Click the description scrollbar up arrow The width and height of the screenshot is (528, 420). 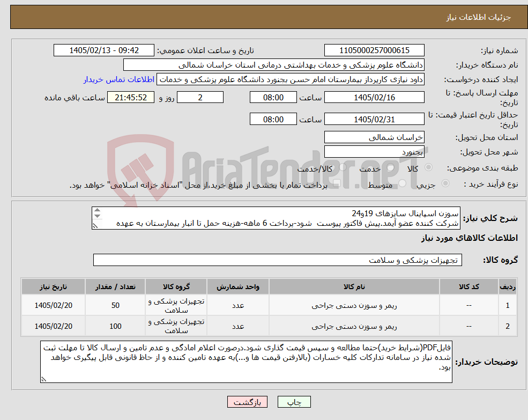click(98, 210)
